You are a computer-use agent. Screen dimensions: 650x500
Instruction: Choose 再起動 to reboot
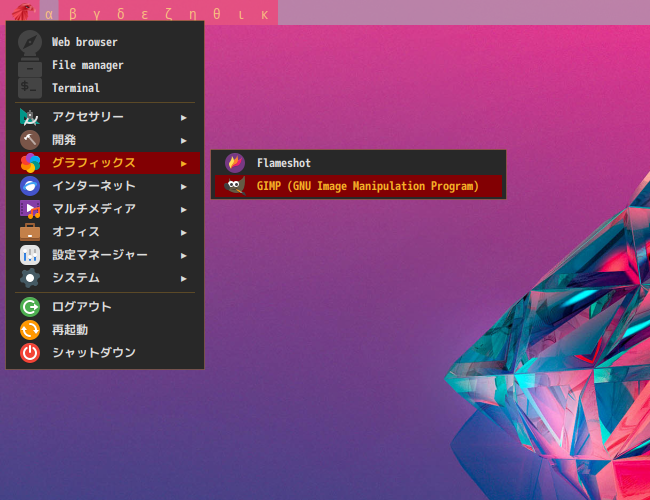point(105,330)
